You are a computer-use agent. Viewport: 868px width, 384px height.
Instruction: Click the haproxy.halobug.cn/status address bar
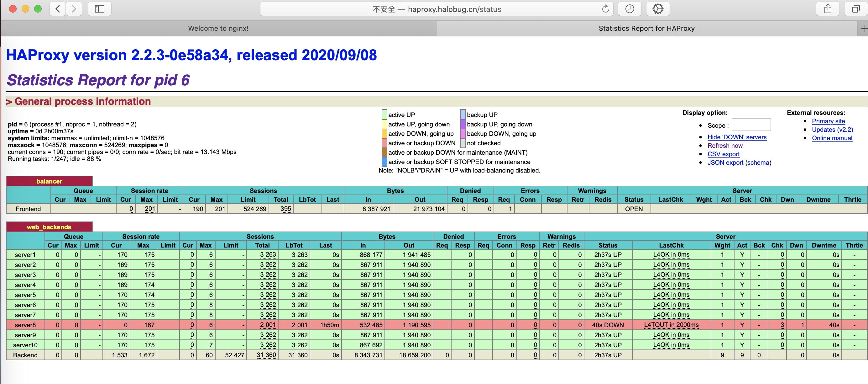pyautogui.click(x=437, y=9)
